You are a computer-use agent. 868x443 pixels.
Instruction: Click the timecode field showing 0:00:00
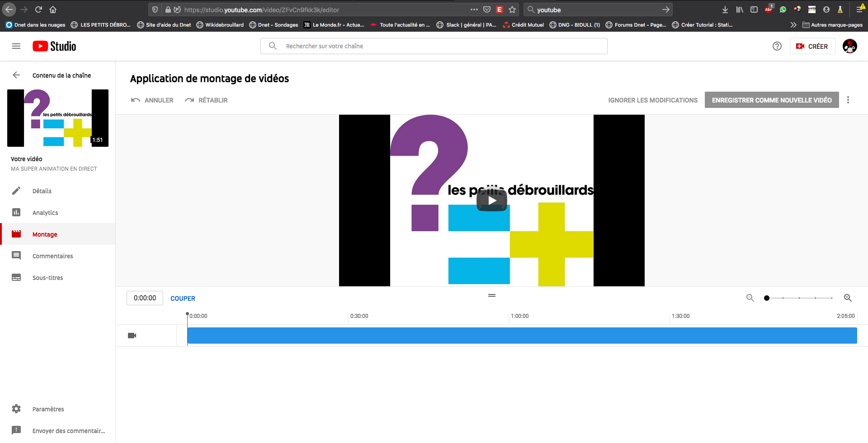click(x=145, y=298)
